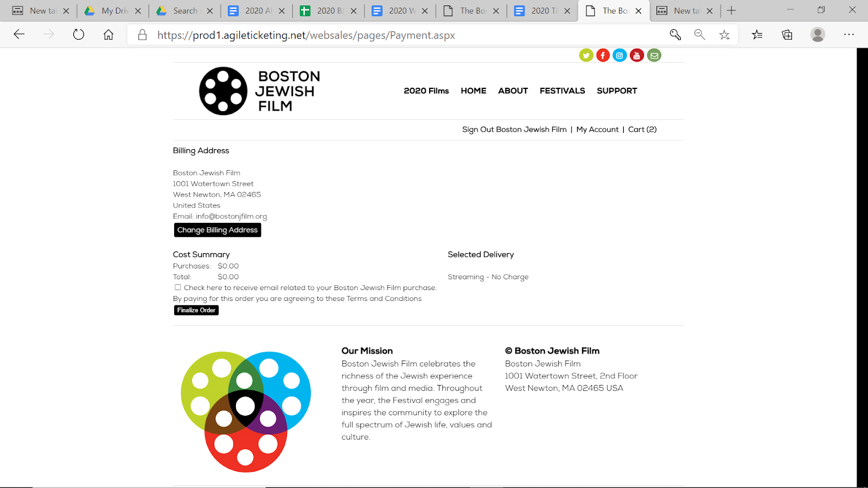
Task: Click the "1001 Watertown Street" billing address line
Action: click(x=213, y=184)
